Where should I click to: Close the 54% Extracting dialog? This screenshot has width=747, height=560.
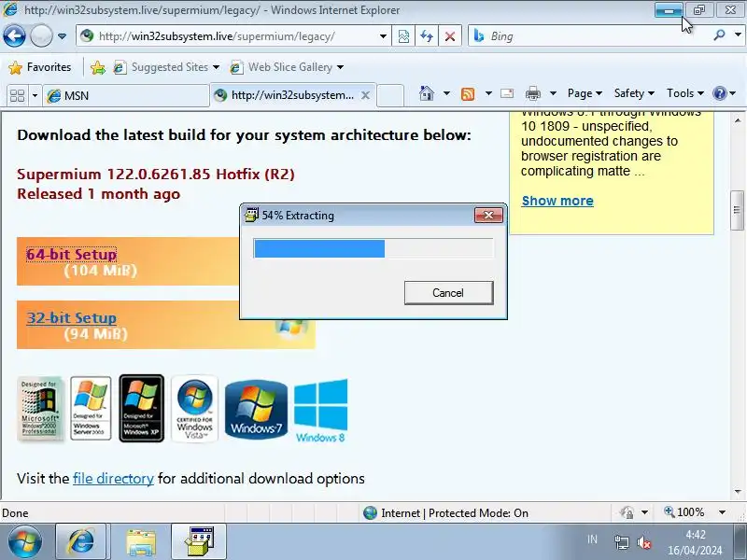(488, 216)
